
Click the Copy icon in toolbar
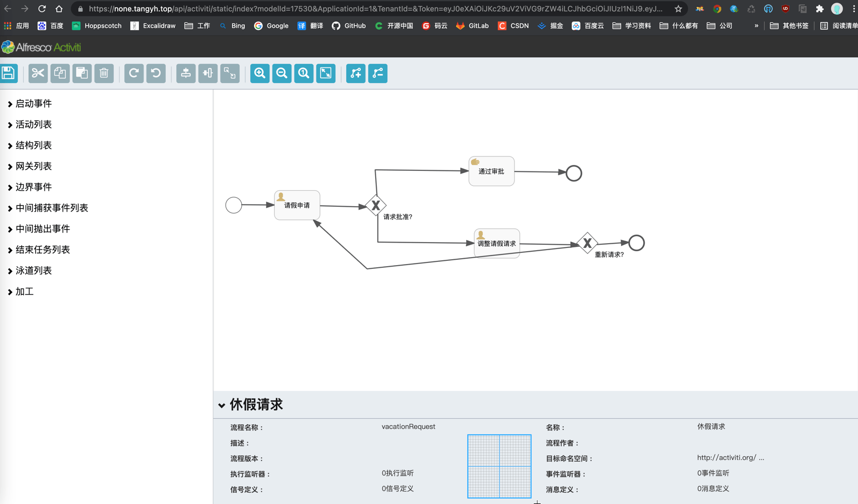[x=60, y=73]
